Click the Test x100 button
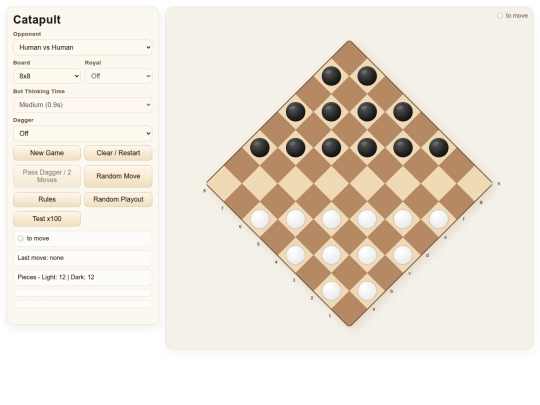The width and height of the screenshot is (540, 405). (x=47, y=219)
